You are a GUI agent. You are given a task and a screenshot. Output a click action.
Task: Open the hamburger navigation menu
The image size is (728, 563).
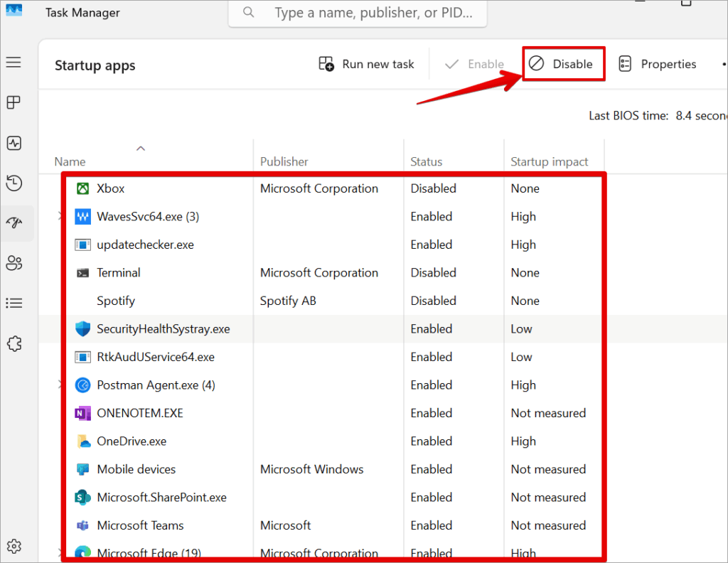[x=14, y=63]
